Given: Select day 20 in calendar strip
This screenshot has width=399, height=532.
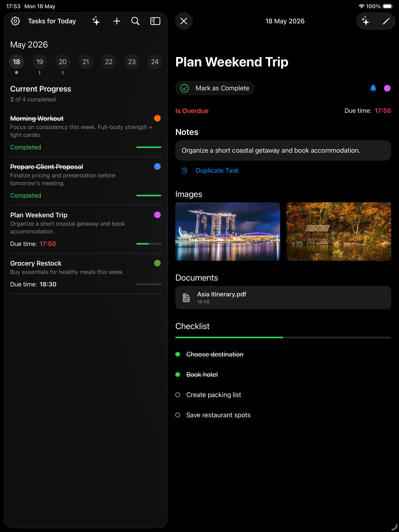Looking at the screenshot, I should (63, 62).
